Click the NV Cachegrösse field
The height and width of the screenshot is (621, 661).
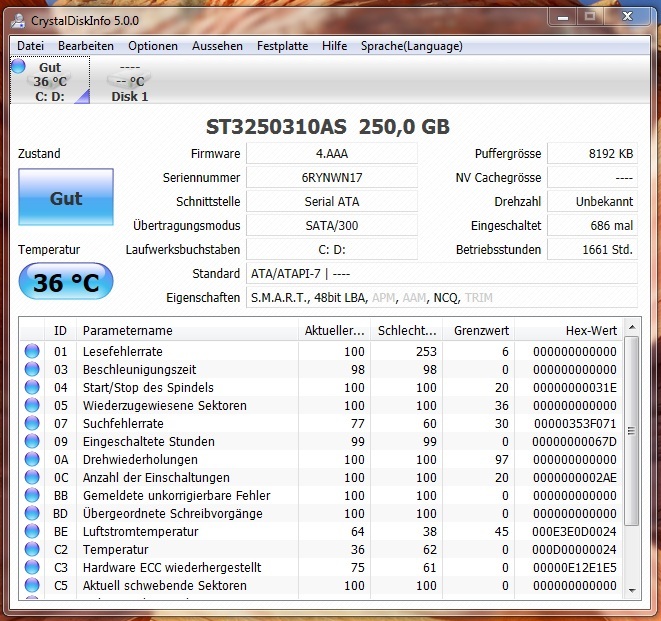[592, 177]
